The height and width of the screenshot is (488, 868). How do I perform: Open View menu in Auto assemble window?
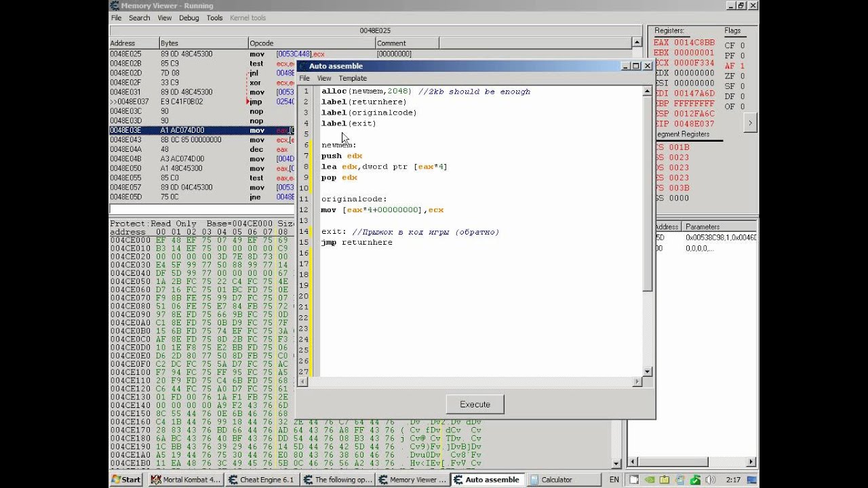pos(324,78)
